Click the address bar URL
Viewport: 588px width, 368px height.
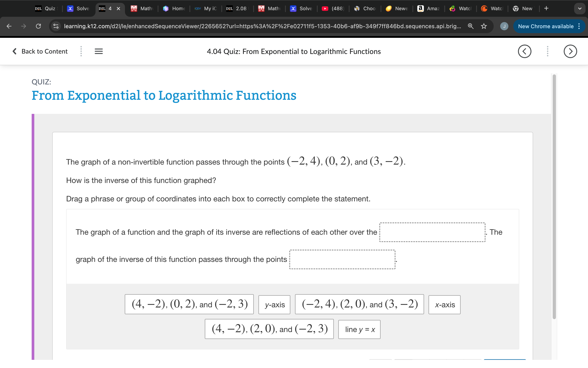[x=262, y=26]
